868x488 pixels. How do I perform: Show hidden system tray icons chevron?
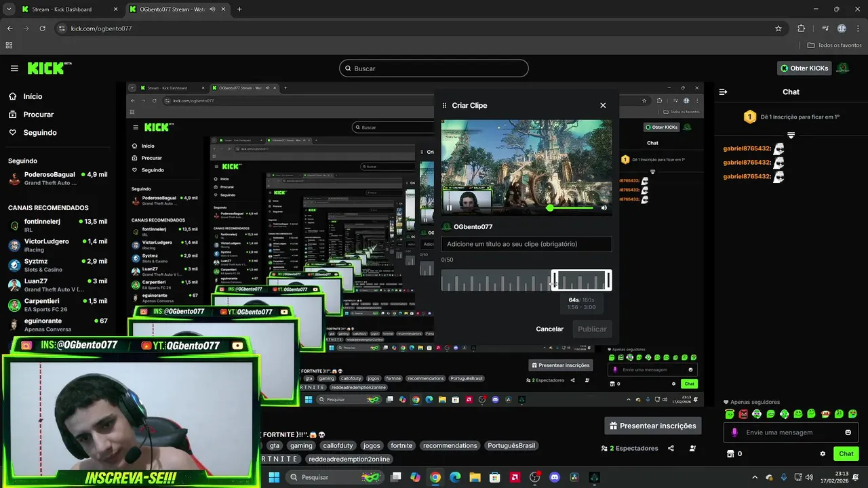(x=755, y=477)
